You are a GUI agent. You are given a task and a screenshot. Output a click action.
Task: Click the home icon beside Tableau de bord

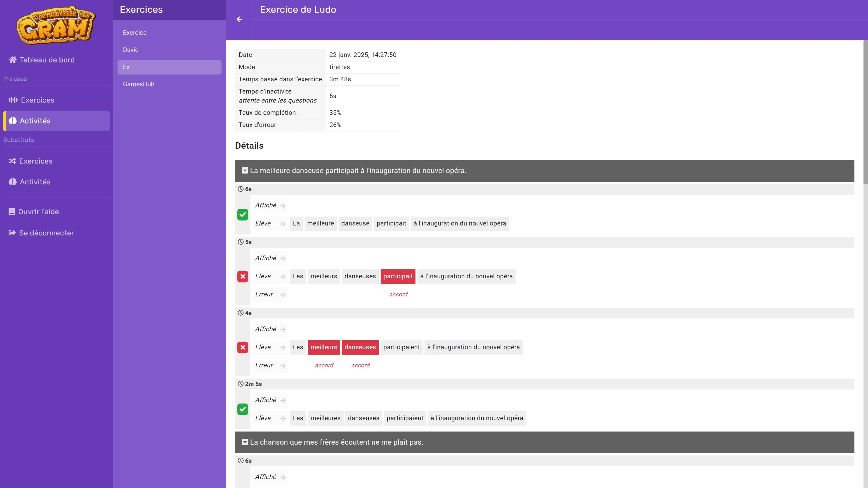point(12,60)
